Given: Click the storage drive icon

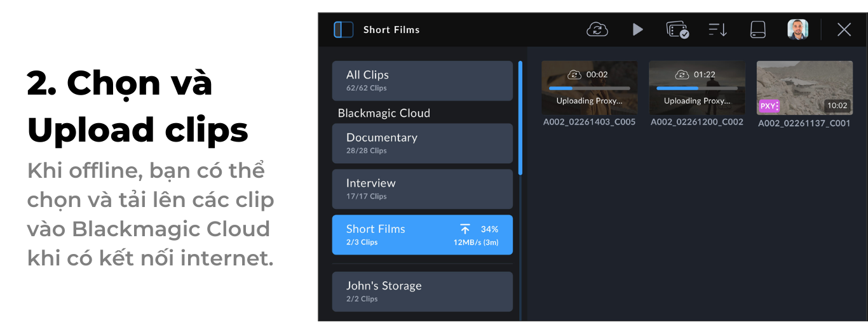Looking at the screenshot, I should click(758, 30).
